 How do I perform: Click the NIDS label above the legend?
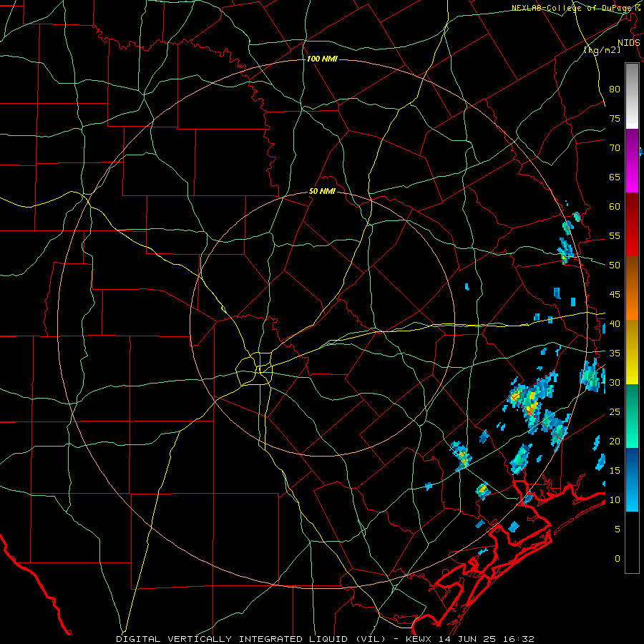[x=628, y=43]
